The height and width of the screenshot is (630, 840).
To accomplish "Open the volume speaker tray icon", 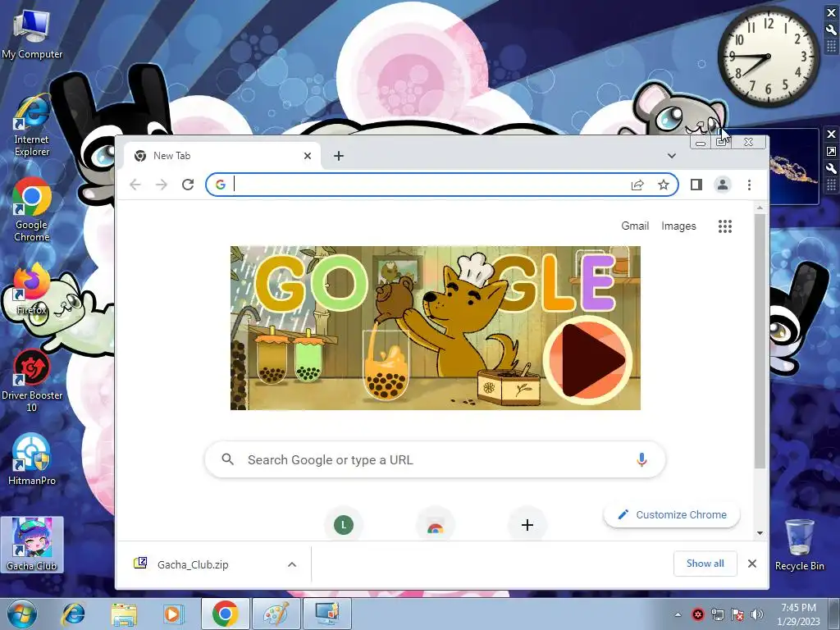I will pyautogui.click(x=756, y=614).
